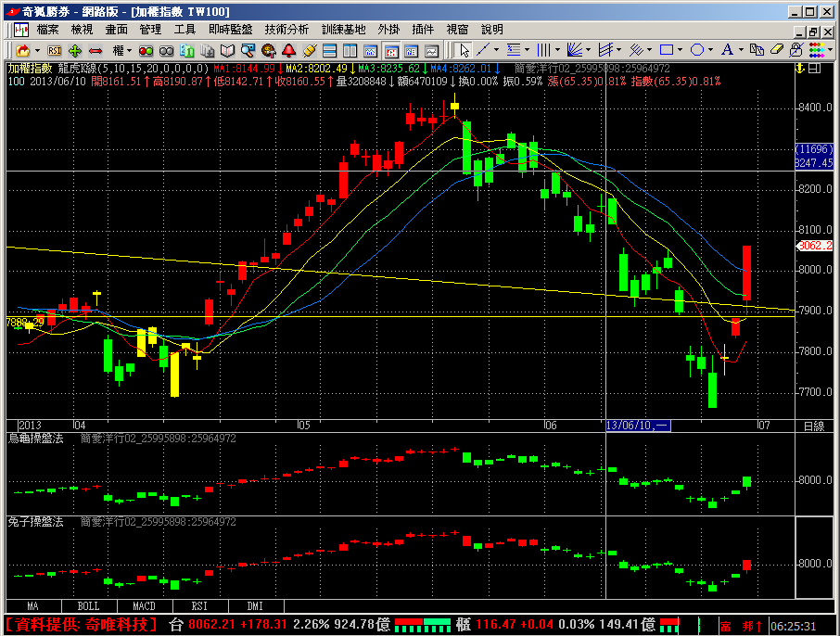Click the folder open arrow icon

22,50
